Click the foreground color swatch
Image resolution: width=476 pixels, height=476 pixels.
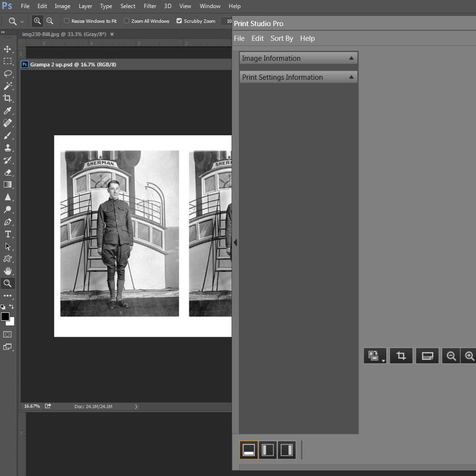pos(5,316)
